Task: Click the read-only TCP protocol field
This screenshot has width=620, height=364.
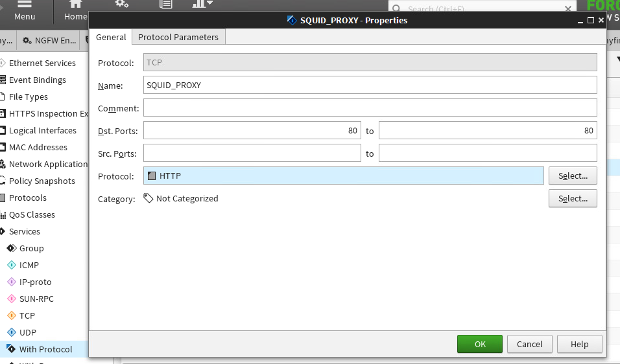Action: tap(370, 62)
